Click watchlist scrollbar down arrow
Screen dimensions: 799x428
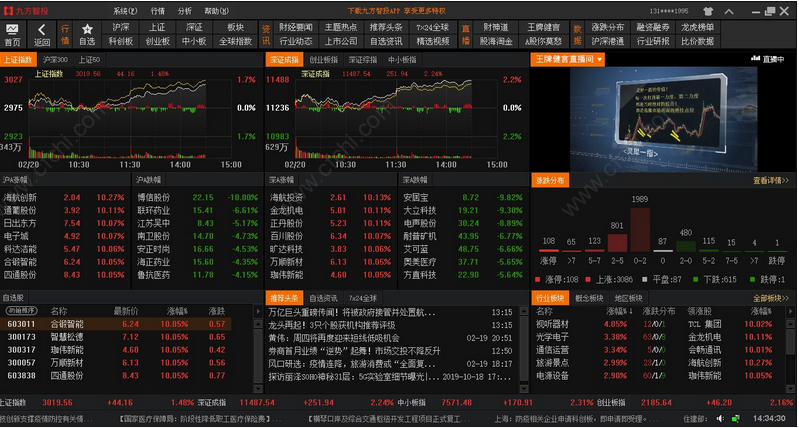(x=257, y=388)
